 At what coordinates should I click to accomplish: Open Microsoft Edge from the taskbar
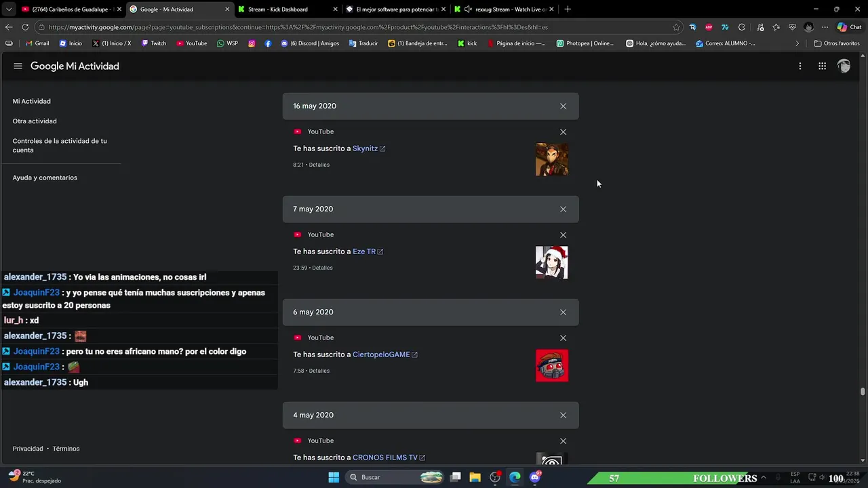(x=515, y=477)
